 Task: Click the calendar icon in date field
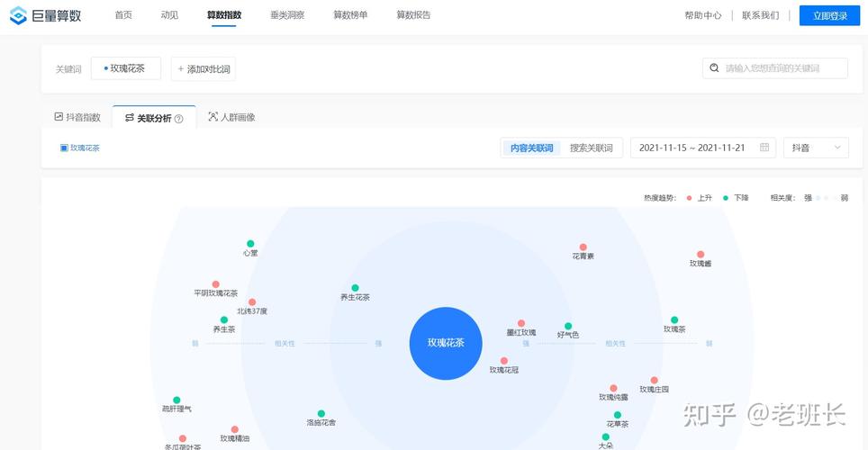coord(764,148)
